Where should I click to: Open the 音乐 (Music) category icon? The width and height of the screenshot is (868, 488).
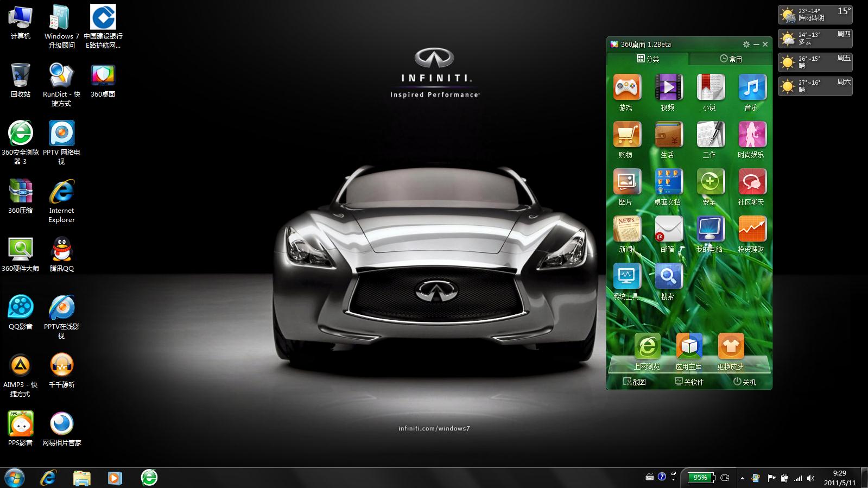752,87
